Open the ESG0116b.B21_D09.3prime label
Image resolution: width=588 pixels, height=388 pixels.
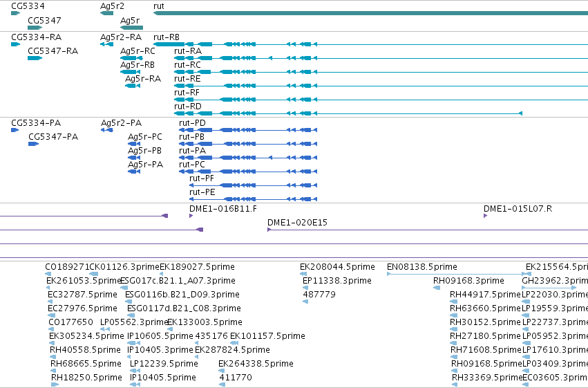(x=182, y=295)
